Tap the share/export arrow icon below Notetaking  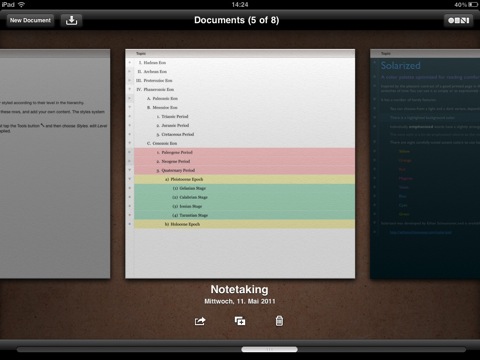(200, 321)
